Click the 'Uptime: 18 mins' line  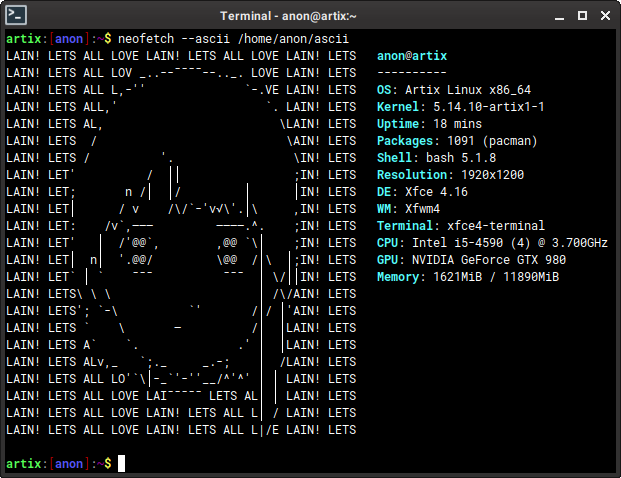pyautogui.click(x=429, y=124)
